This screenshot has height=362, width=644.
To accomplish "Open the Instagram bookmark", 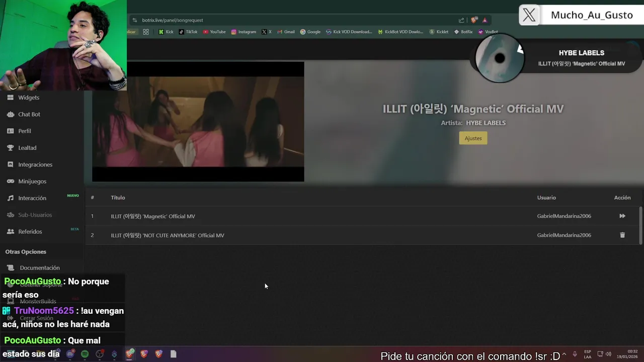I will pos(244,32).
